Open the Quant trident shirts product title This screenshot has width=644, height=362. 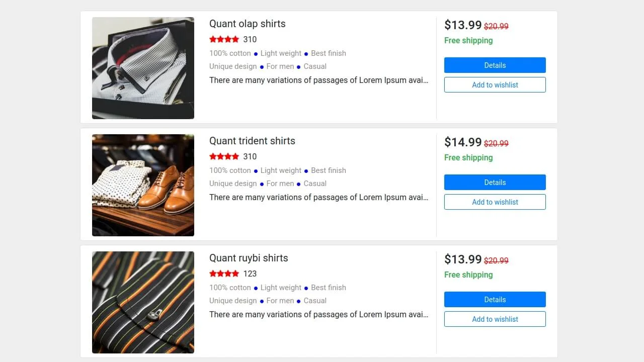click(x=252, y=141)
